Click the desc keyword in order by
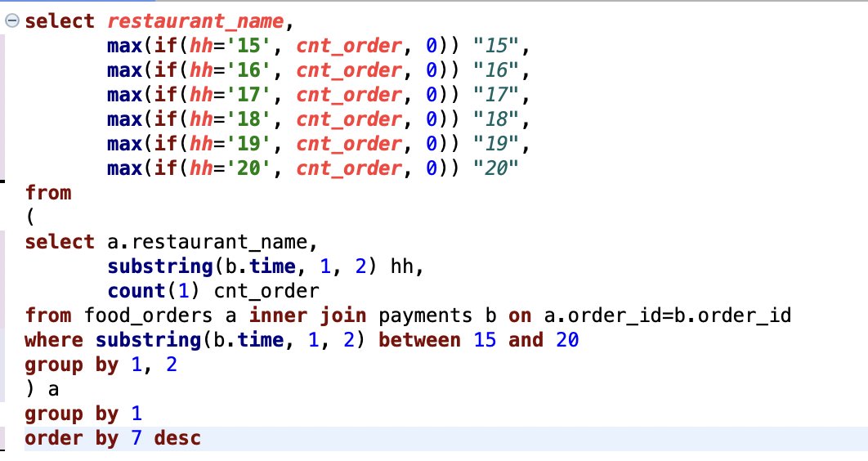 (177, 438)
